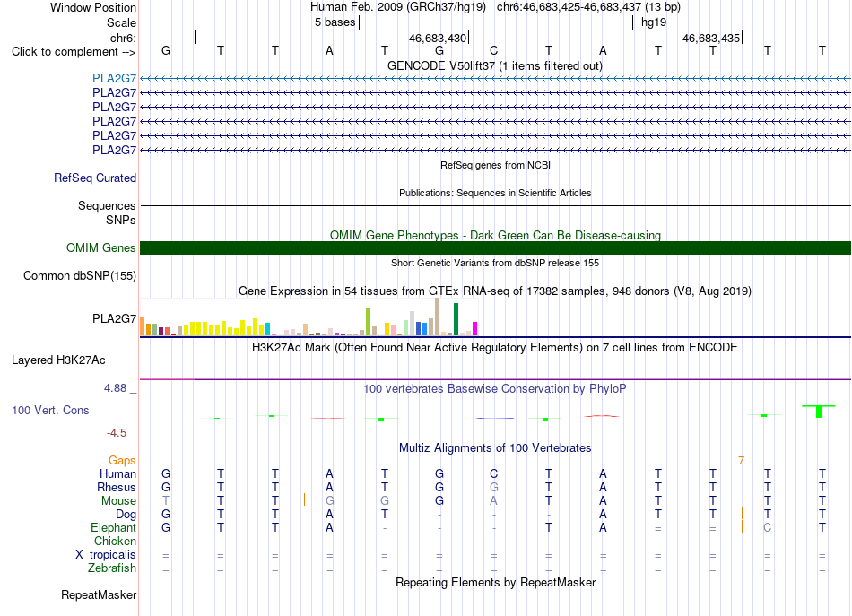The height and width of the screenshot is (616, 852).
Task: Click the -4.5 conservation scale value
Action: 117,433
